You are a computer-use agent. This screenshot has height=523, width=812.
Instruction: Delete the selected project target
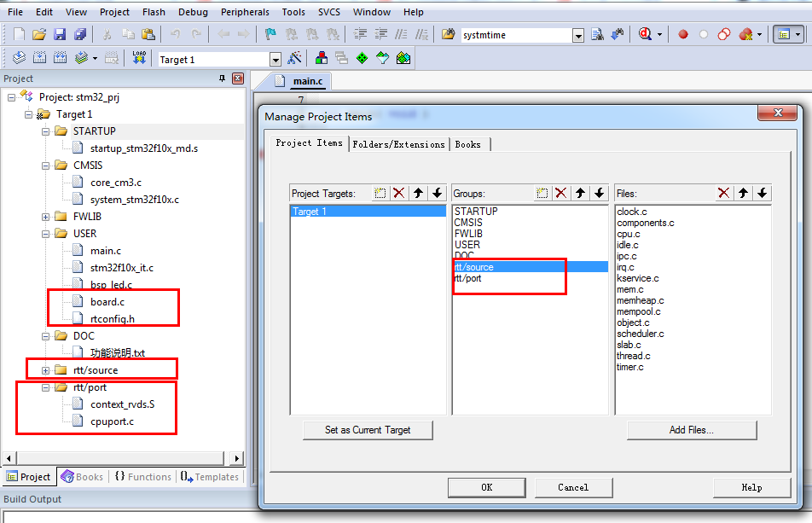coord(399,193)
